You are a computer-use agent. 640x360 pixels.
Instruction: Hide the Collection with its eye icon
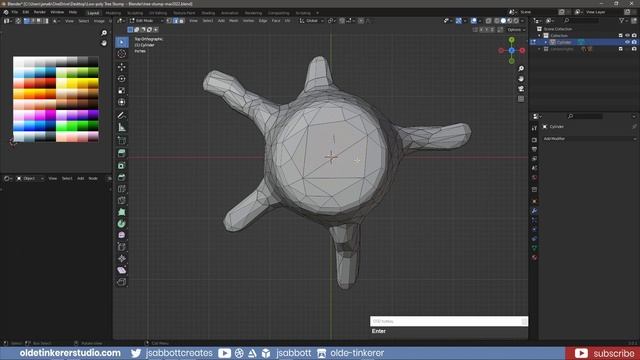tap(627, 36)
